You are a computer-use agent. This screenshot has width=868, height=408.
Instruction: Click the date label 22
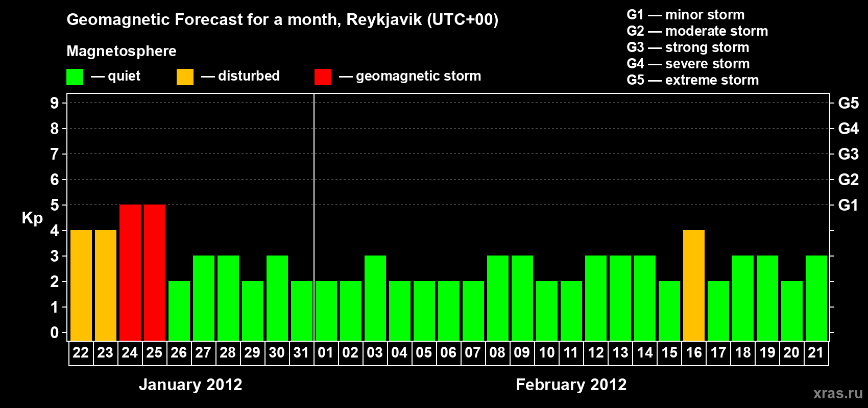81,352
